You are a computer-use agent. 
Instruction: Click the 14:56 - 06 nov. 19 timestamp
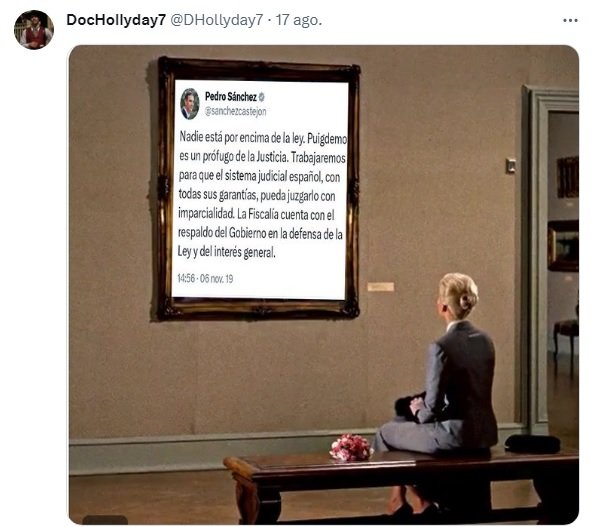click(x=205, y=279)
